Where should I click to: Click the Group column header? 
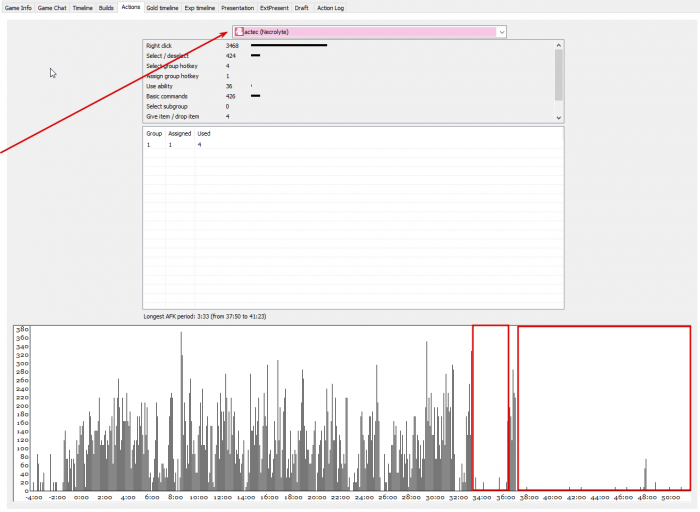154,133
